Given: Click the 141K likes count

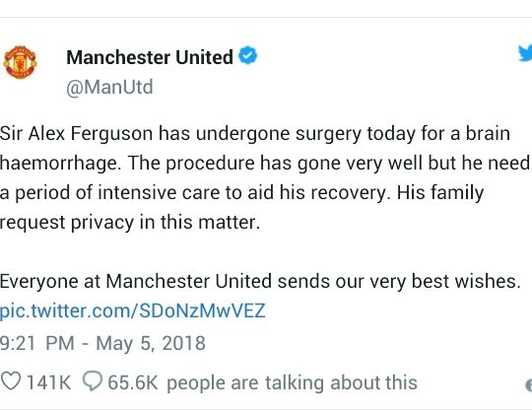Looking at the screenshot, I should tap(49, 382).
